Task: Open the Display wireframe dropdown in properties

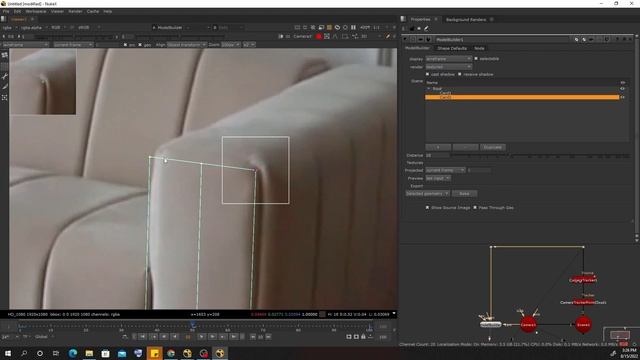Action: [449, 59]
